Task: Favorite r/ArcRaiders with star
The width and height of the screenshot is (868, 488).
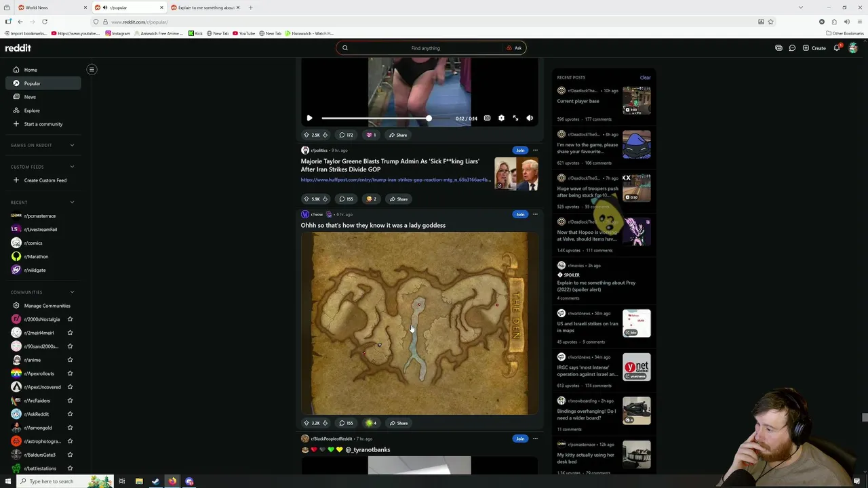Action: (x=70, y=401)
